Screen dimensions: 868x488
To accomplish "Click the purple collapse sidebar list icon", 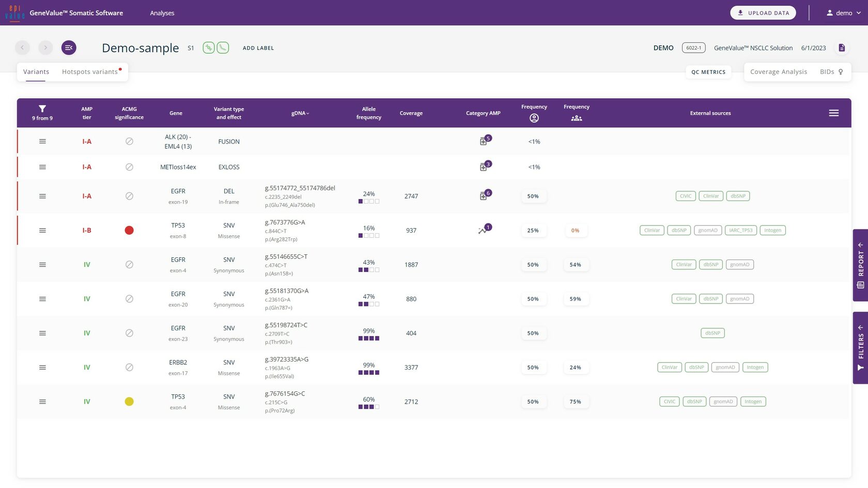I will click(x=69, y=48).
